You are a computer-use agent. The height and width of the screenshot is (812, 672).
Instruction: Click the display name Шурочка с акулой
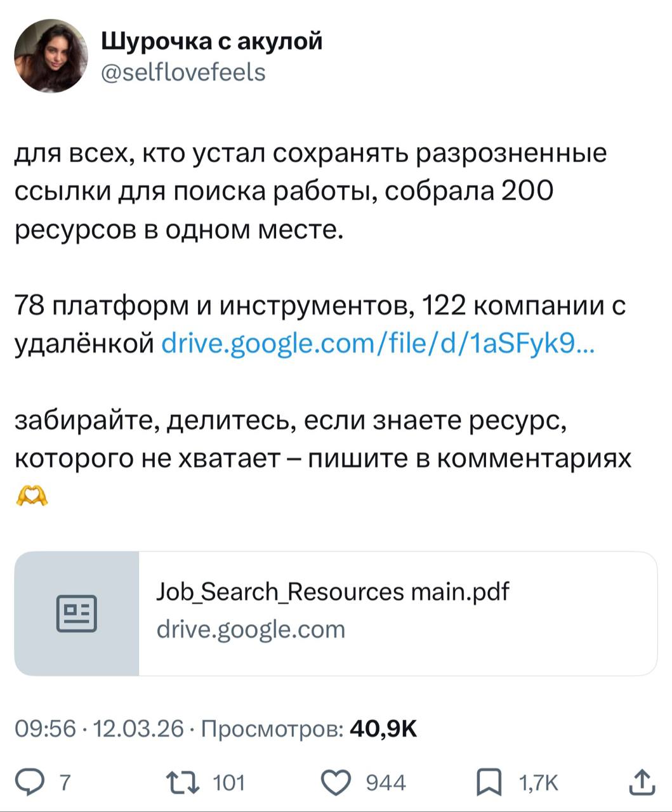pos(212,41)
